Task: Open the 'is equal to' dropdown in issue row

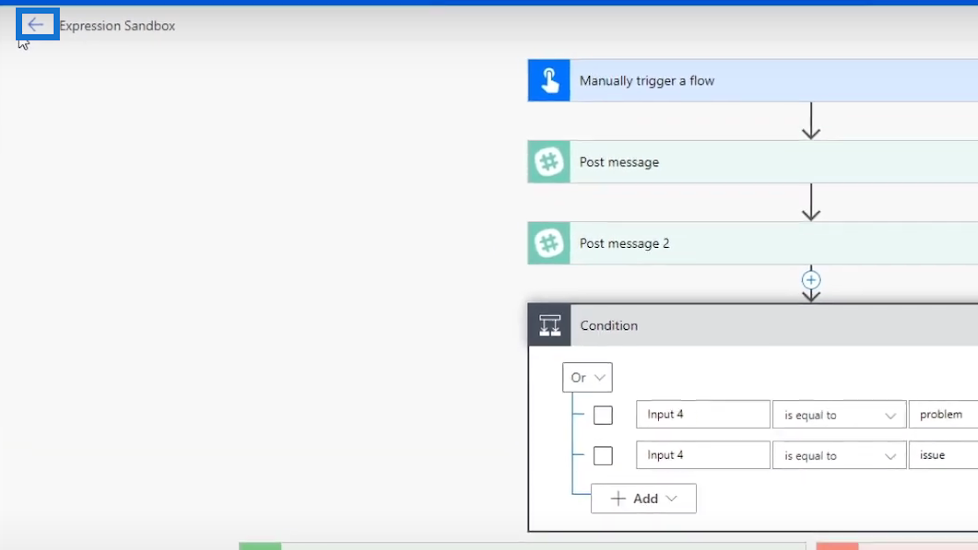Action: click(839, 455)
